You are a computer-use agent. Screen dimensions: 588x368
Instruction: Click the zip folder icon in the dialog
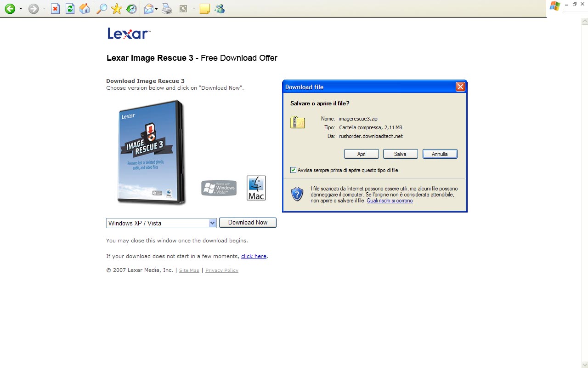click(298, 122)
